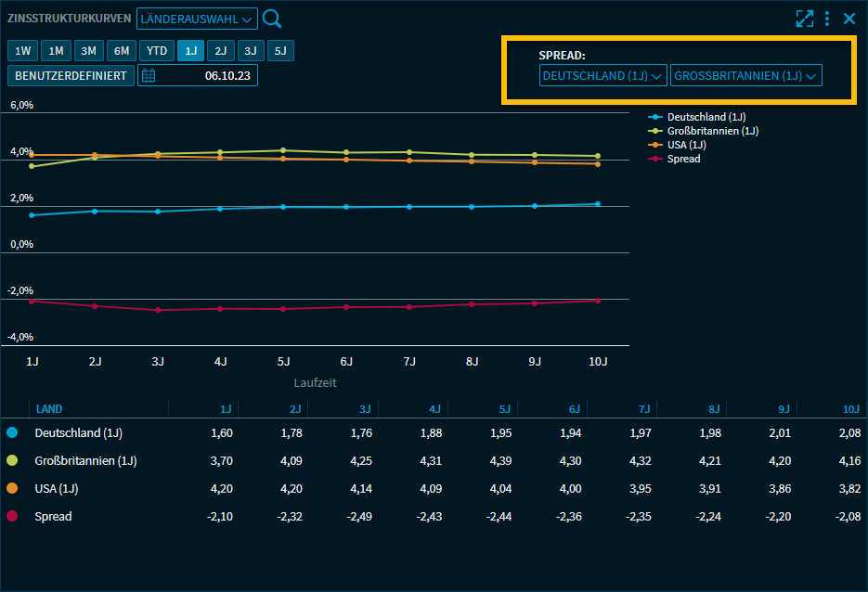This screenshot has height=592, width=868.
Task: Open the Länderauswahl dropdown
Action: point(197,19)
